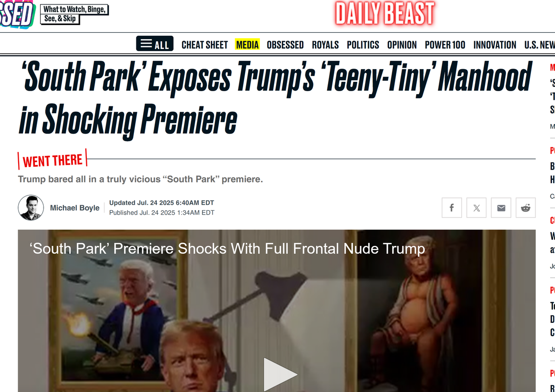Open the Politics section
Screen dimensions: 555x392
[363, 45]
